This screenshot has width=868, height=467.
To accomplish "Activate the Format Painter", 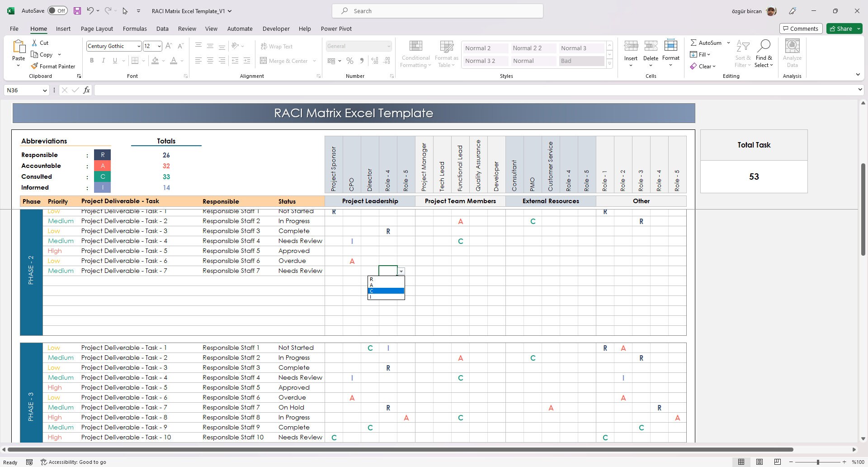I will [53, 66].
